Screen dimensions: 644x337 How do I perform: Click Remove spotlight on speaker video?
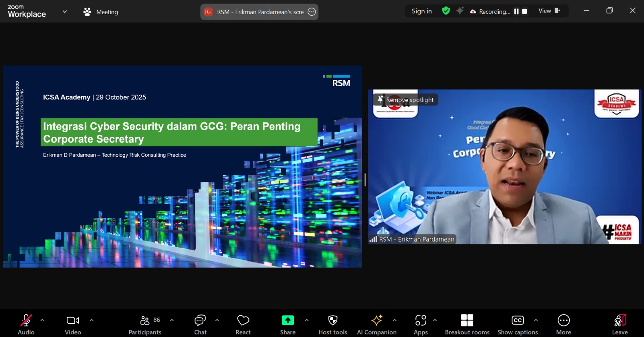point(406,100)
